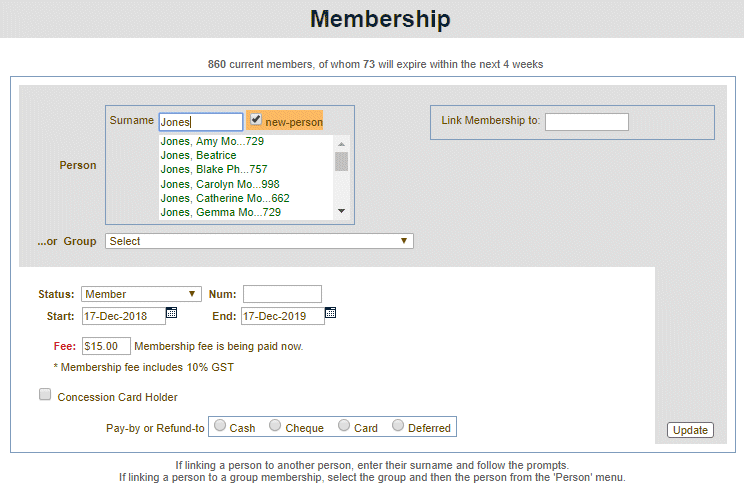Toggle the new-person checkbox
This screenshot has height=492, width=744.
[x=256, y=120]
